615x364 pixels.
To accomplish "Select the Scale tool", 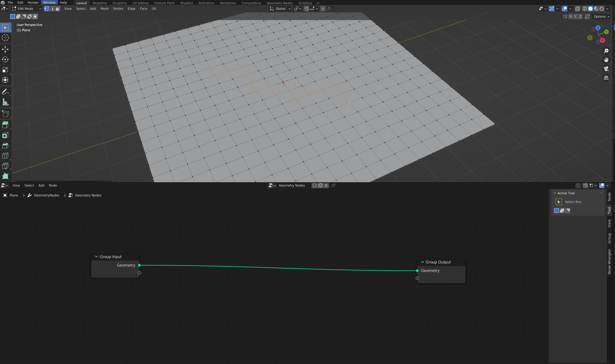I will click(5, 70).
